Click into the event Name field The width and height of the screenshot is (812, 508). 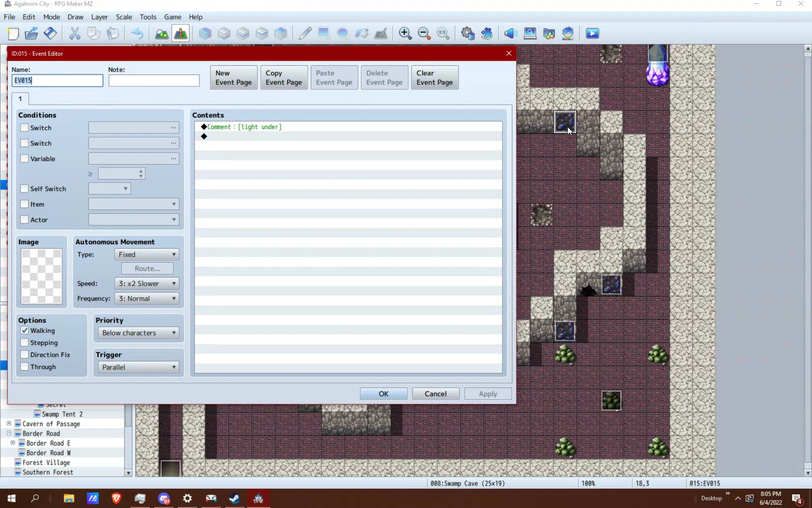click(x=57, y=80)
